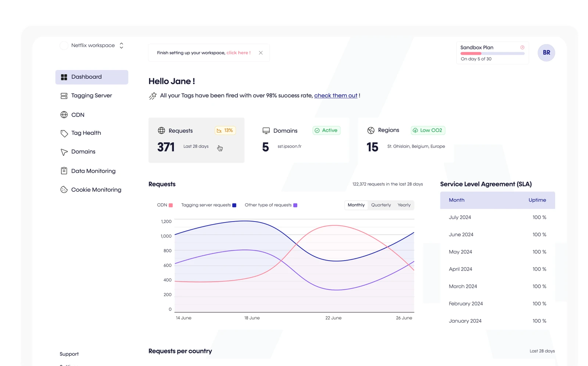
Task: Toggle Tagging server requests legend swatch
Action: pyautogui.click(x=234, y=205)
